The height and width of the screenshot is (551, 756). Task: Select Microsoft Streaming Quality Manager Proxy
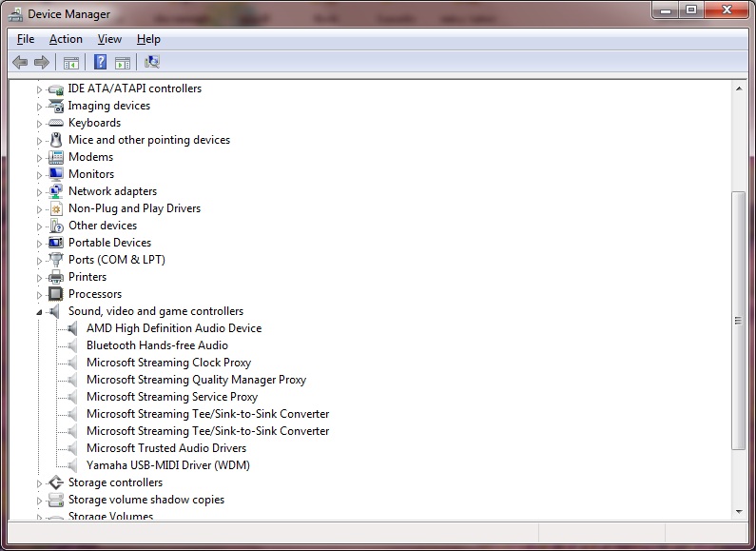[x=196, y=380]
